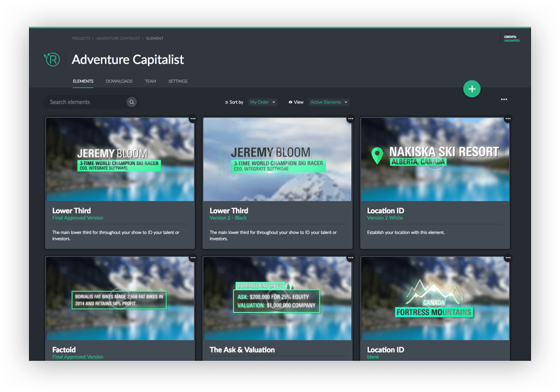560x392 pixels.
Task: Open options menu on Factoid card
Action: point(193,258)
